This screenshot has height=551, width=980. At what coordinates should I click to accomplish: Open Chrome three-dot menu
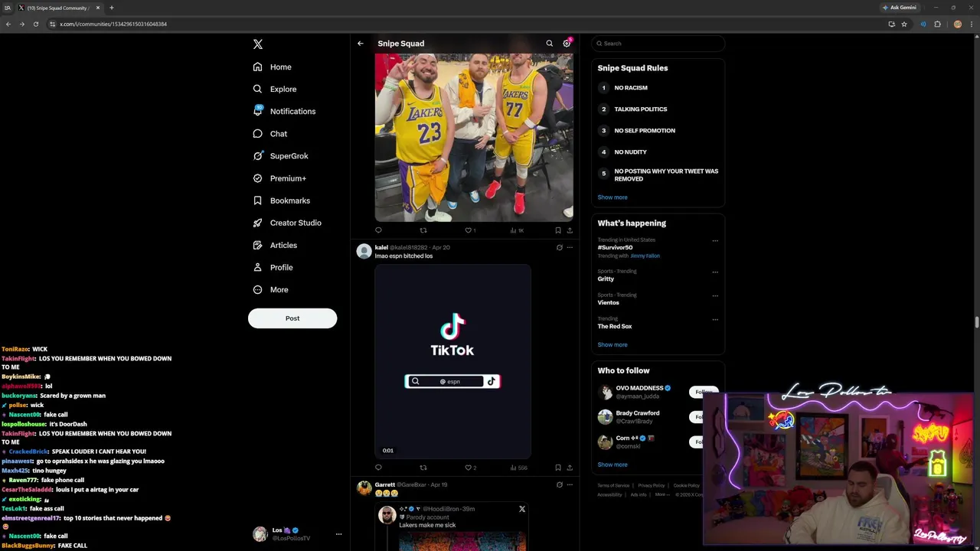[x=972, y=24]
